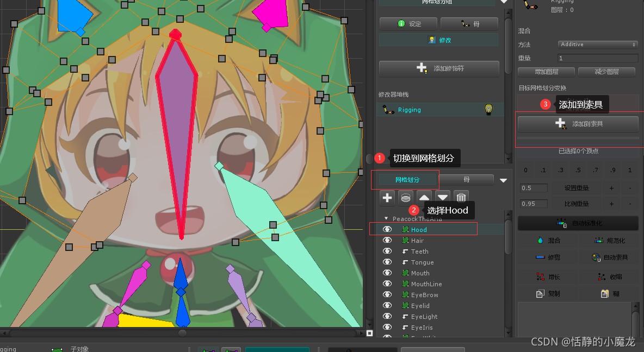Click the 添加修饰符 add modifier button

point(439,68)
